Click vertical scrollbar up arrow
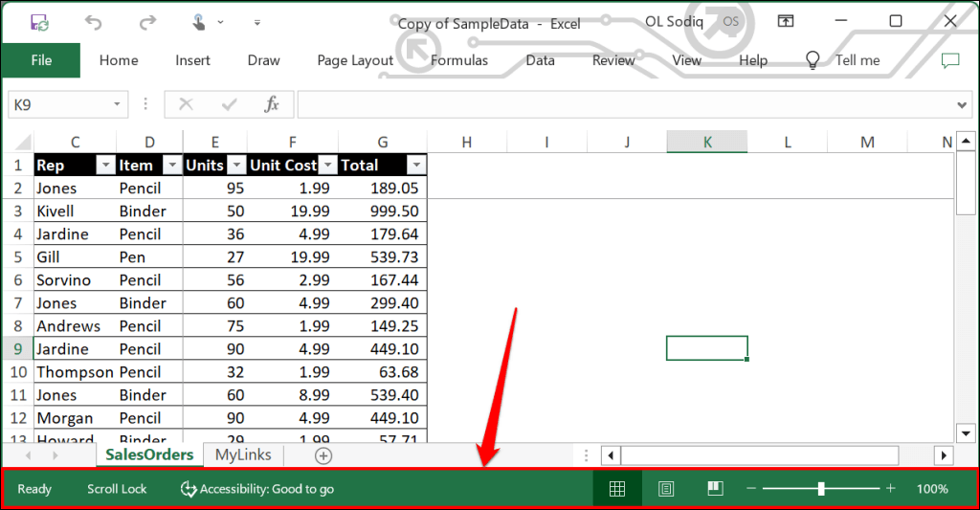Image resolution: width=980 pixels, height=510 pixels. tap(966, 141)
